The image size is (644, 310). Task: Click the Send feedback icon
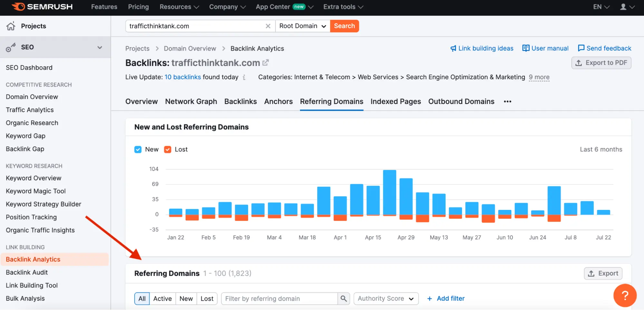point(581,48)
